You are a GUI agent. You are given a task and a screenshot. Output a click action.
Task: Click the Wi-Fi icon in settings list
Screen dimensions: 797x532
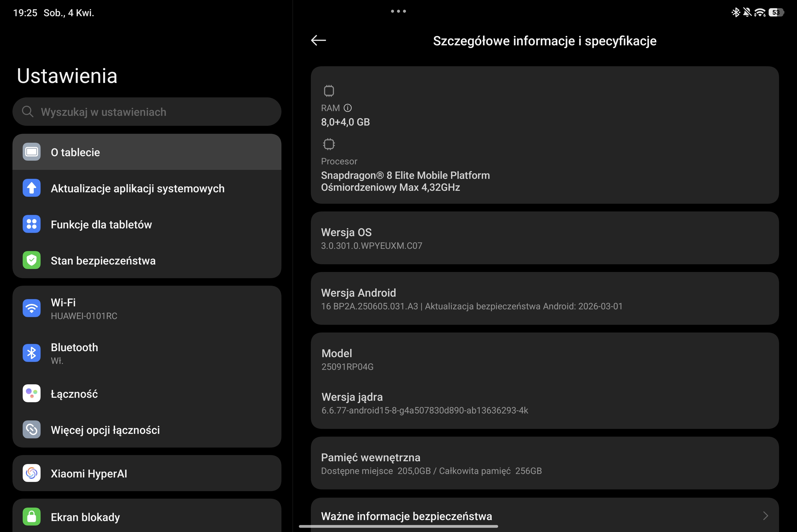(32, 308)
